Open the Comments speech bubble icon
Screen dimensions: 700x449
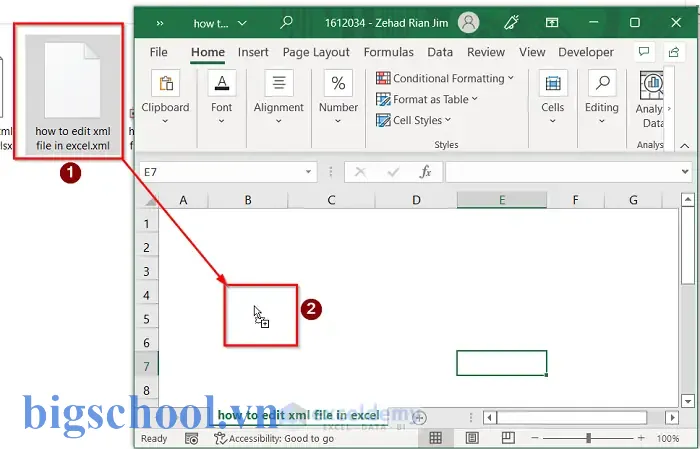pyautogui.click(x=644, y=52)
